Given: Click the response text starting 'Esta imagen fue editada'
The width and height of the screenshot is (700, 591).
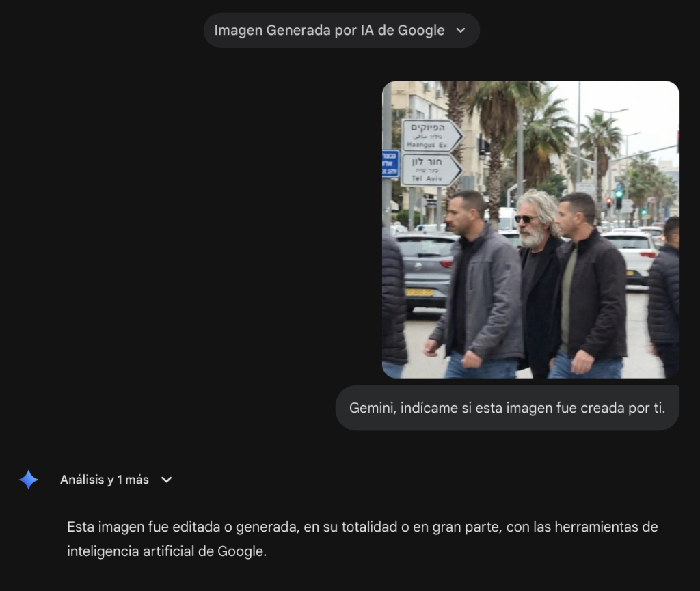Looking at the screenshot, I should pyautogui.click(x=362, y=527).
